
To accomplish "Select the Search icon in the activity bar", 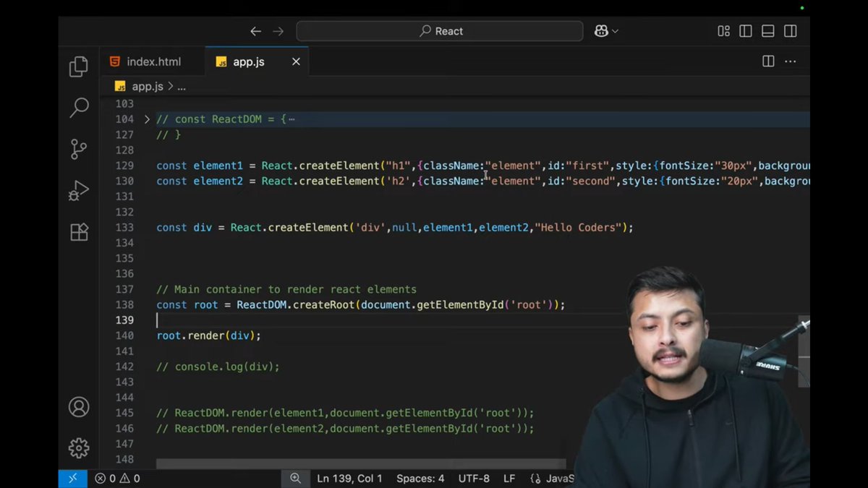I will tap(79, 107).
